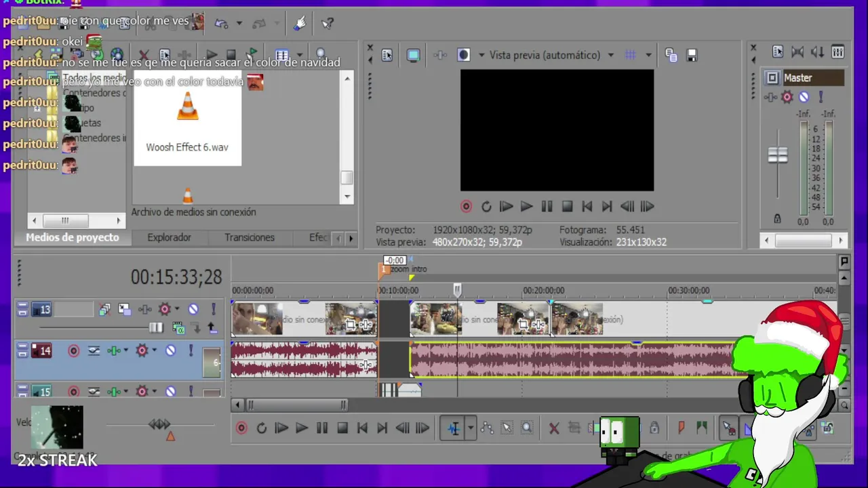
Task: Open Master bus audio properties icon
Action: [778, 52]
